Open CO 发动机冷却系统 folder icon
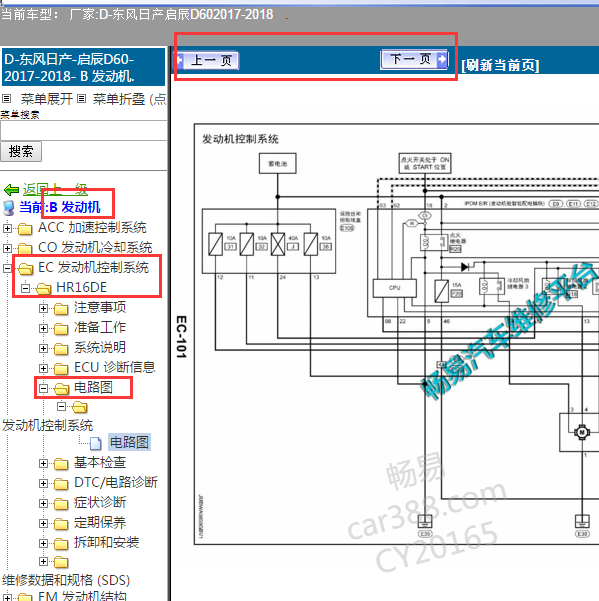Image resolution: width=599 pixels, height=601 pixels. coord(25,249)
